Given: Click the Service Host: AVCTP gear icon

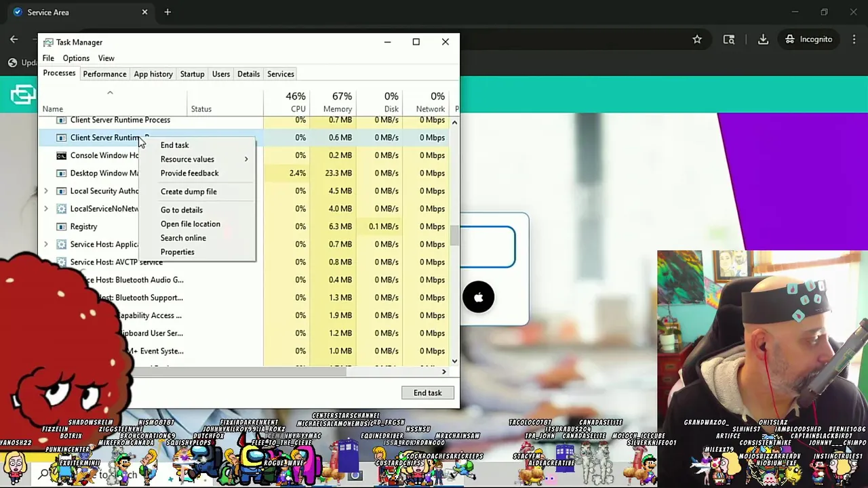Looking at the screenshot, I should [x=61, y=262].
